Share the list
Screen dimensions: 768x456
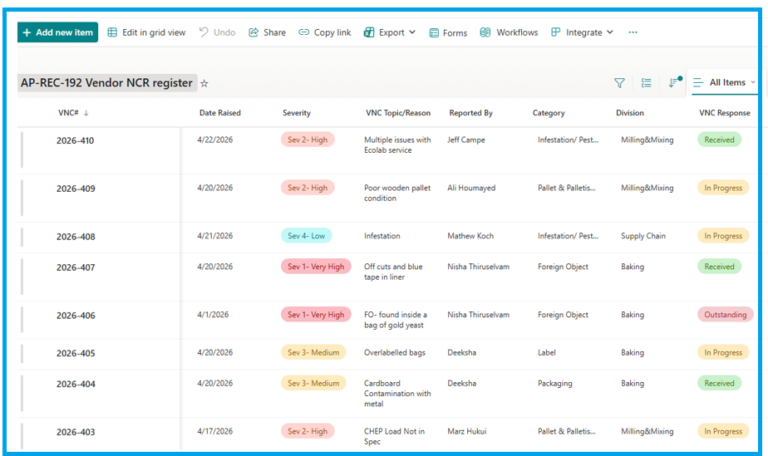[267, 32]
